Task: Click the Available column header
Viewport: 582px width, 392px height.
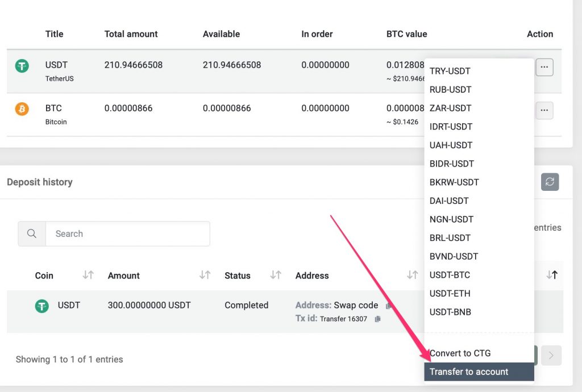Action: tap(221, 34)
